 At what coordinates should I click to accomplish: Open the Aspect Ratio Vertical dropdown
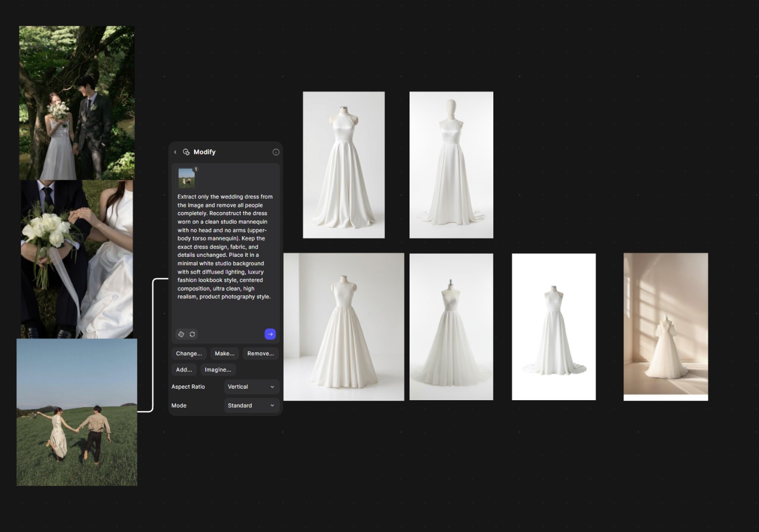point(251,387)
